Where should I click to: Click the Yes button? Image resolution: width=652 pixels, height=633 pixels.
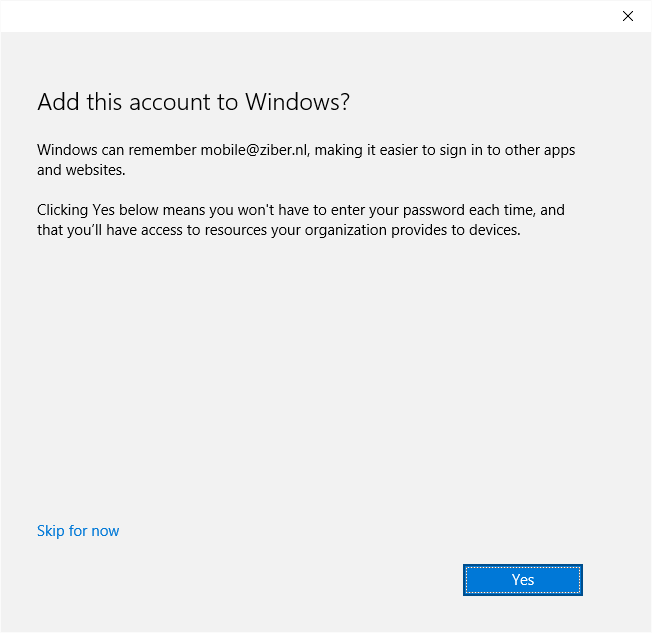[523, 580]
